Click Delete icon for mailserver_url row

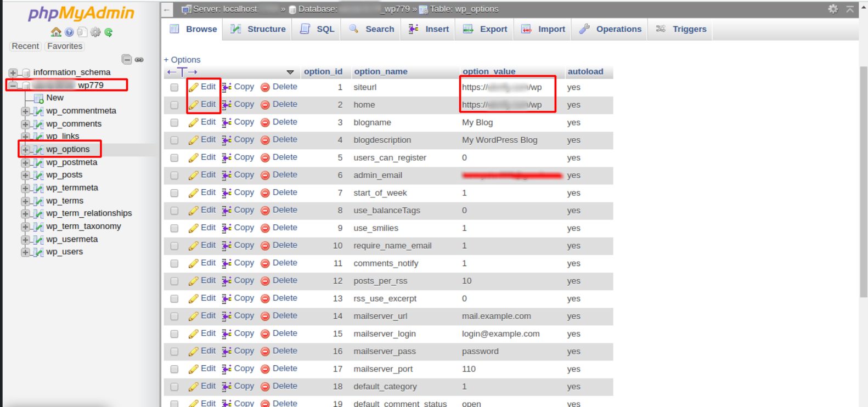[265, 316]
